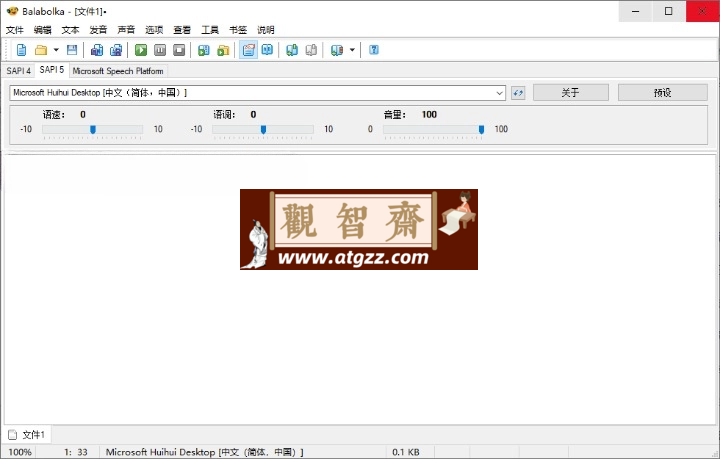Click the Save Audio File toolbar icon
Screen dimensions: 720x459
tap(97, 50)
